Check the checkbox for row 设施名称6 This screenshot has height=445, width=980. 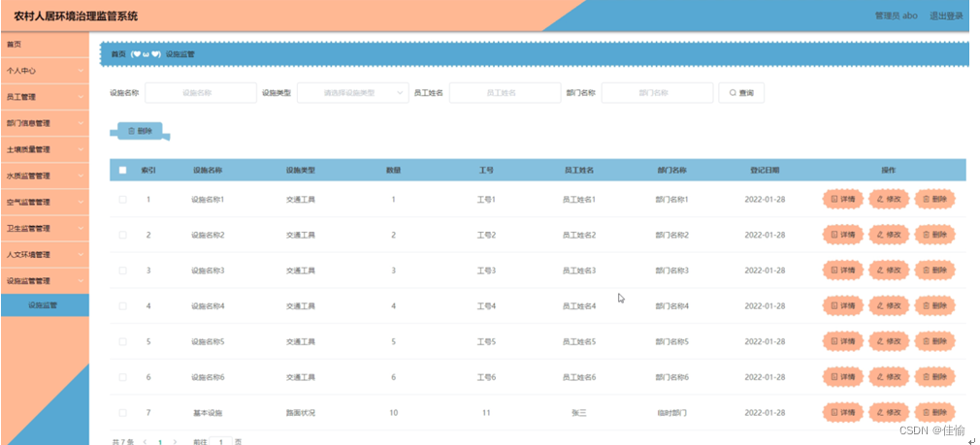pos(122,377)
